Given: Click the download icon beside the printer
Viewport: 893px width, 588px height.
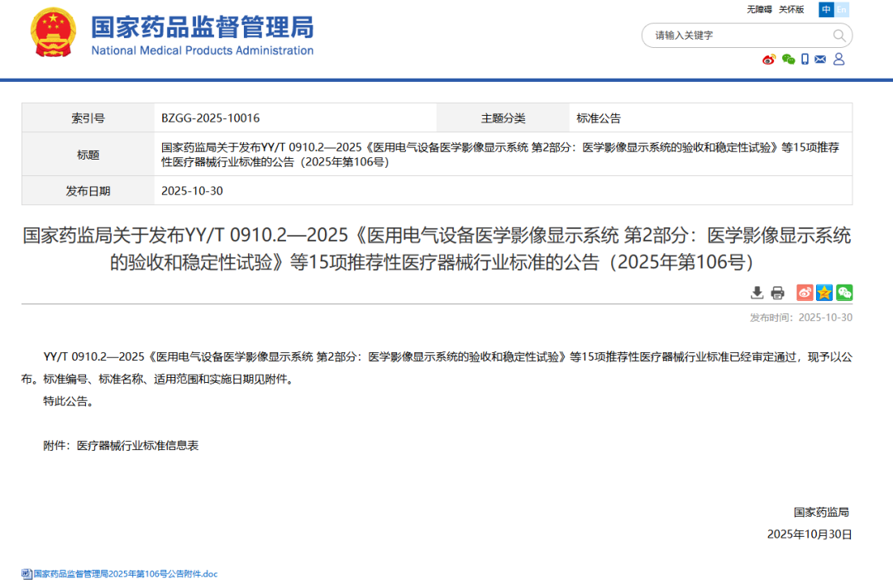Looking at the screenshot, I should point(757,293).
